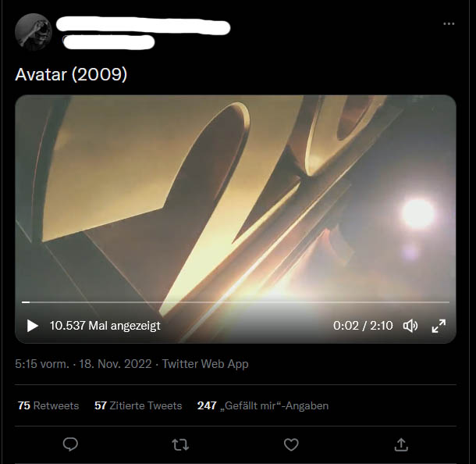
Task: Click the author's profile picture
Action: 34,31
